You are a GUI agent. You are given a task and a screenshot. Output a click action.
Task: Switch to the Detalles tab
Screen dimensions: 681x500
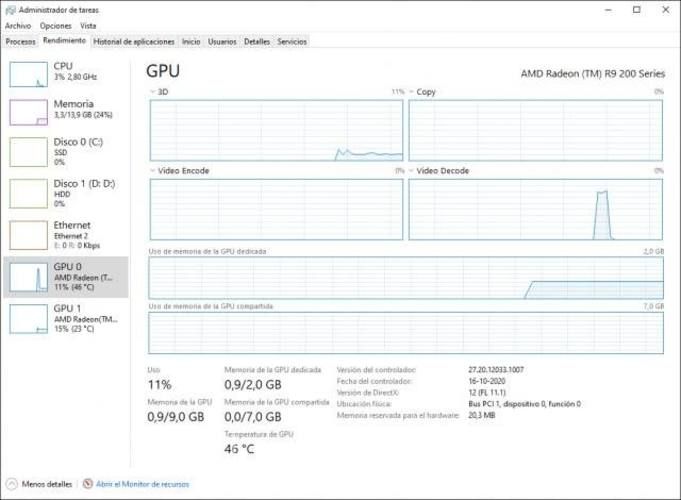pos(257,42)
